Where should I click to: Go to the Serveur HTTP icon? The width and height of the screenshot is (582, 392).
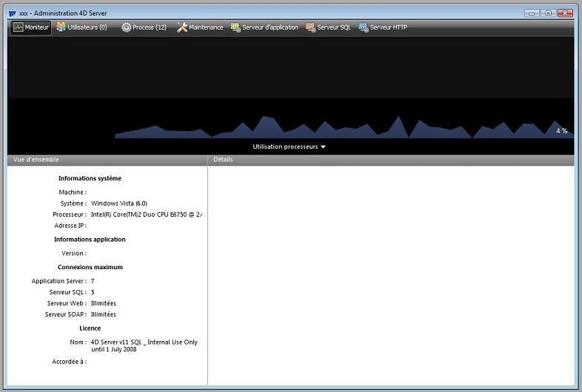point(364,27)
